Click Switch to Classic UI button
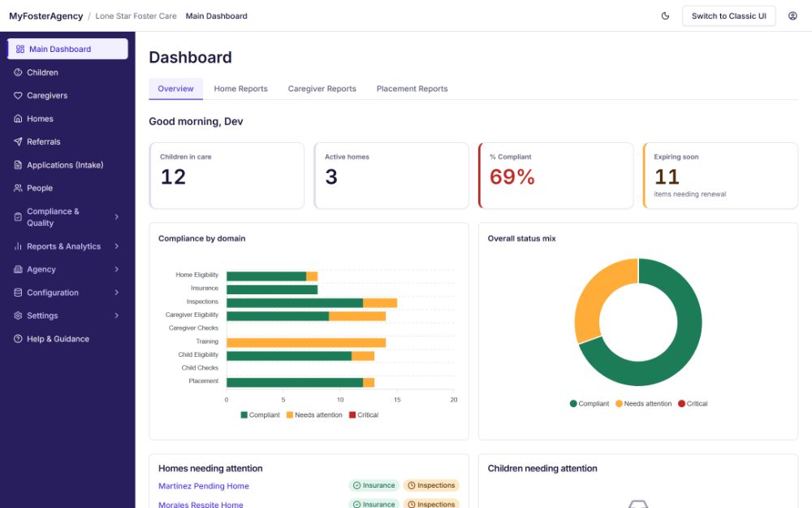Image resolution: width=812 pixels, height=508 pixels. [x=728, y=16]
